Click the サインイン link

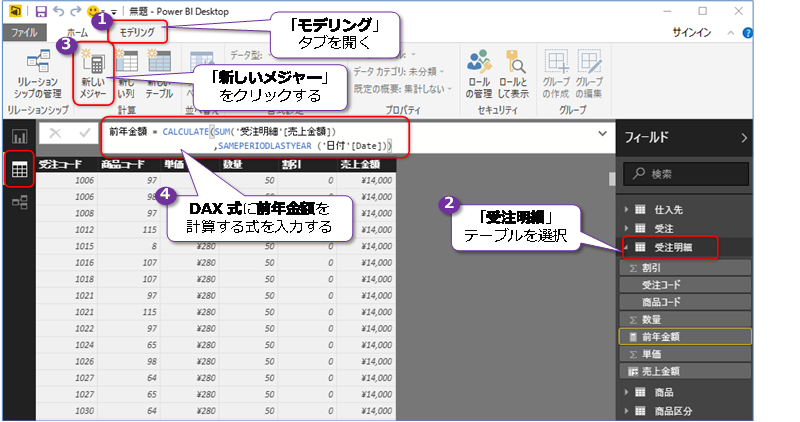[691, 33]
